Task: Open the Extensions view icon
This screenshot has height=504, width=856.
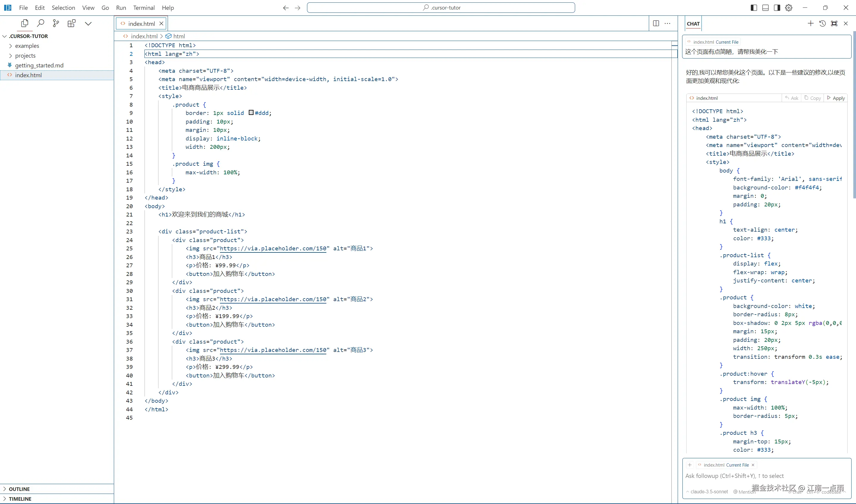Action: 71,23
